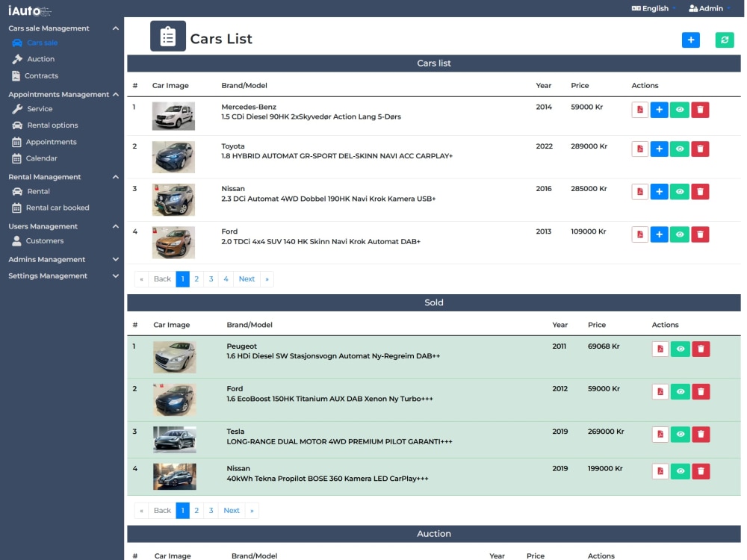
Task: Open the Admin user dropdown
Action: (710, 8)
